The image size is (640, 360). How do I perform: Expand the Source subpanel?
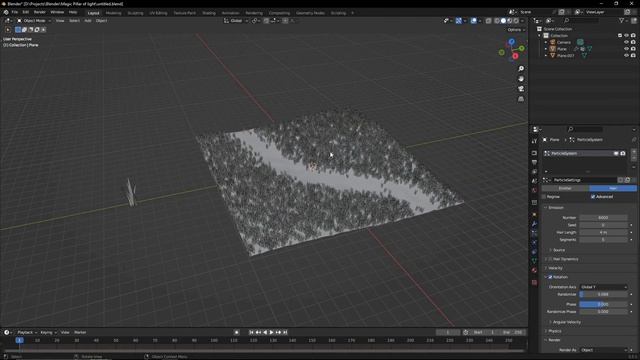558,250
